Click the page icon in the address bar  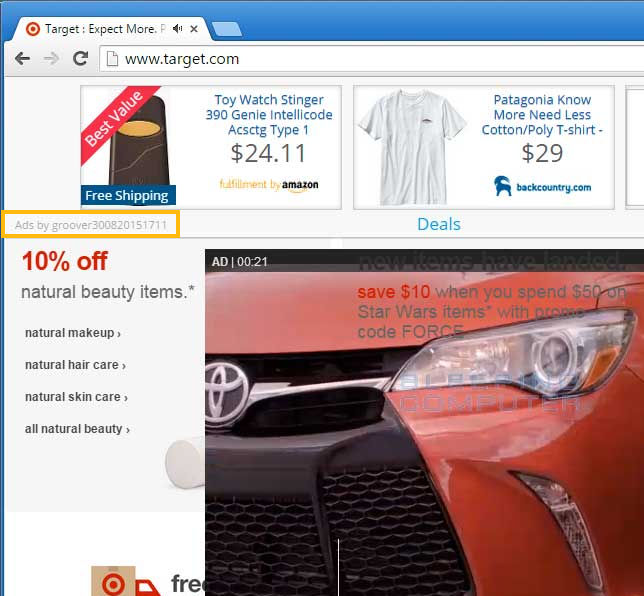coord(112,59)
